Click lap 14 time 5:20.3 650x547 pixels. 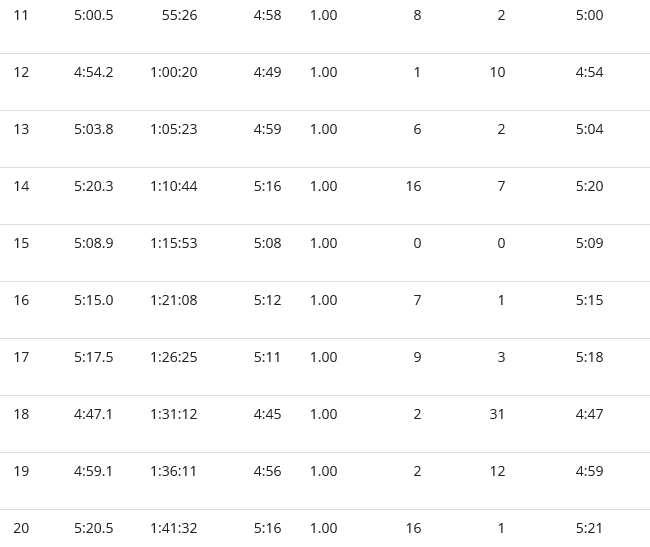(x=93, y=186)
